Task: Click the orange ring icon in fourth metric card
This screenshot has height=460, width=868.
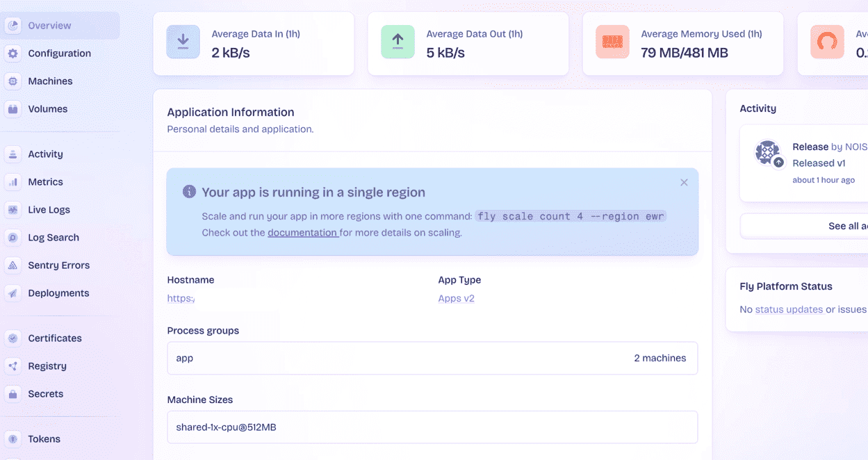Action: pos(827,42)
